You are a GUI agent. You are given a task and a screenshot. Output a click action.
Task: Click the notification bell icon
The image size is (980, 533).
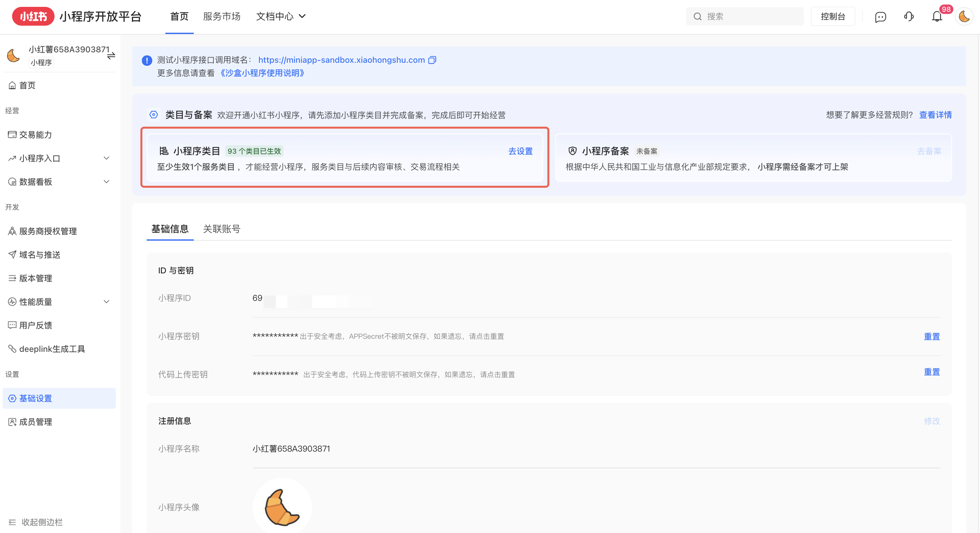point(937,17)
